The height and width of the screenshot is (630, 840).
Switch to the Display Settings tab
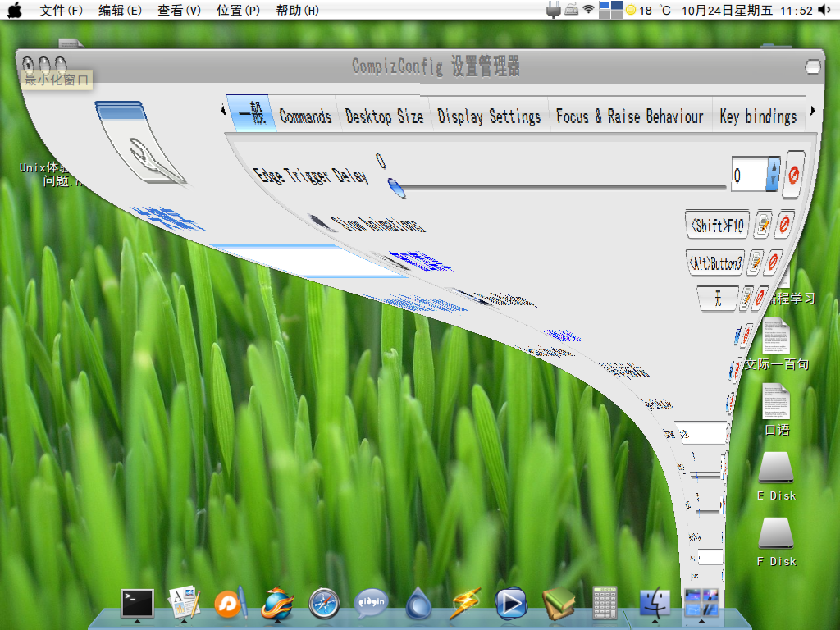click(489, 115)
